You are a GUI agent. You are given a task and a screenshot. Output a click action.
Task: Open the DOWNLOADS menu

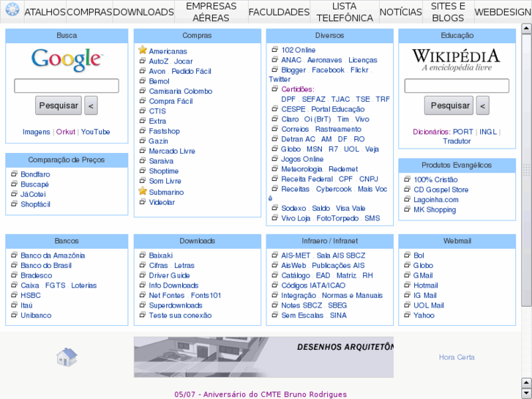click(x=143, y=12)
